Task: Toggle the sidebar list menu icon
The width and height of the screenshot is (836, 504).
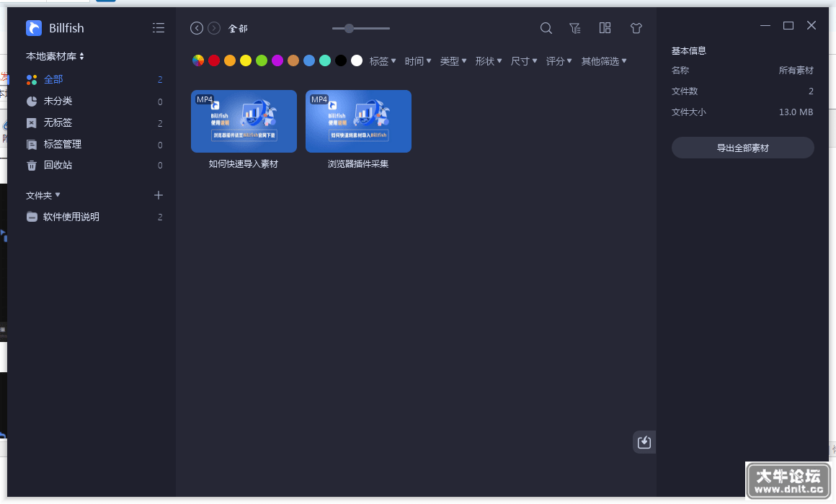Action: pos(159,27)
